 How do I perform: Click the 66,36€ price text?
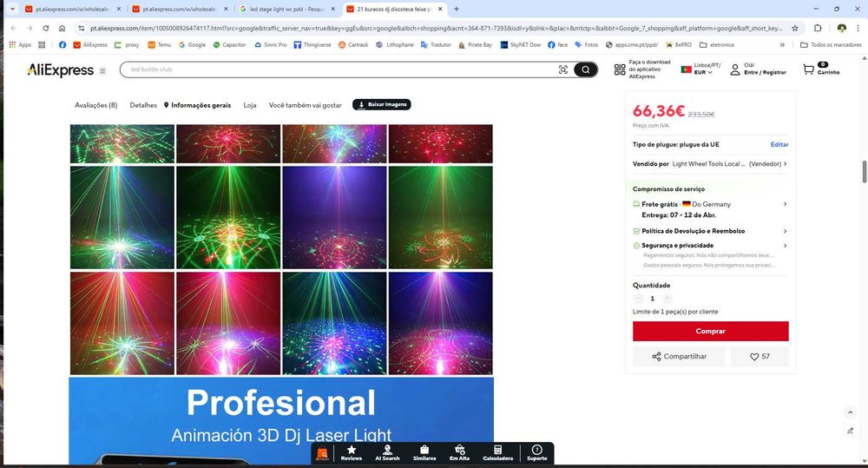(658, 111)
